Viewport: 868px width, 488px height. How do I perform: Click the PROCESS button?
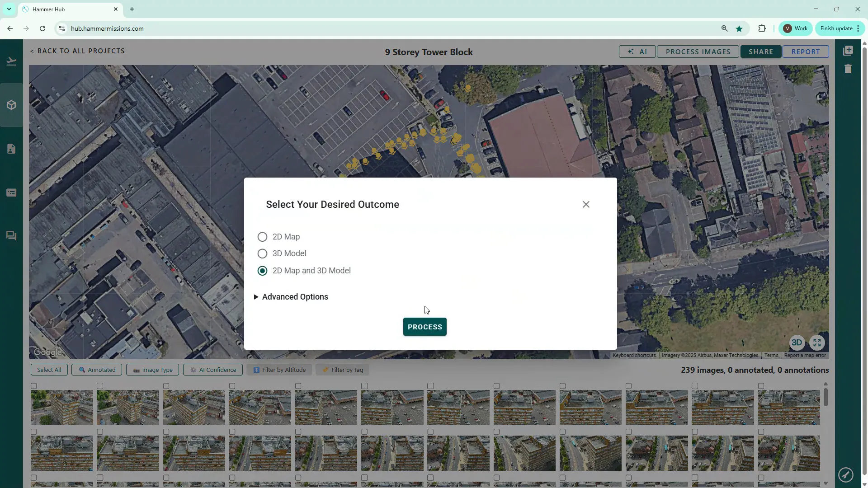click(425, 327)
